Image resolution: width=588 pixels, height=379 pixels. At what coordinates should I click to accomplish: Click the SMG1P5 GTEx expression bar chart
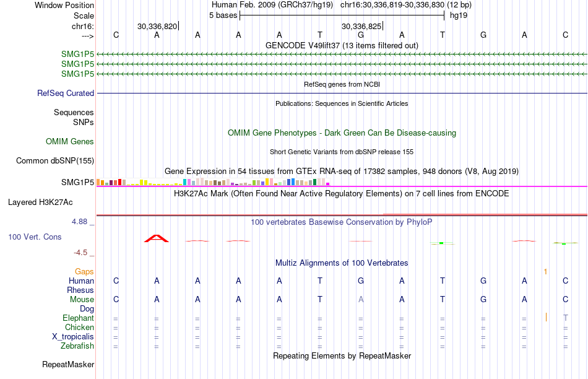213,182
